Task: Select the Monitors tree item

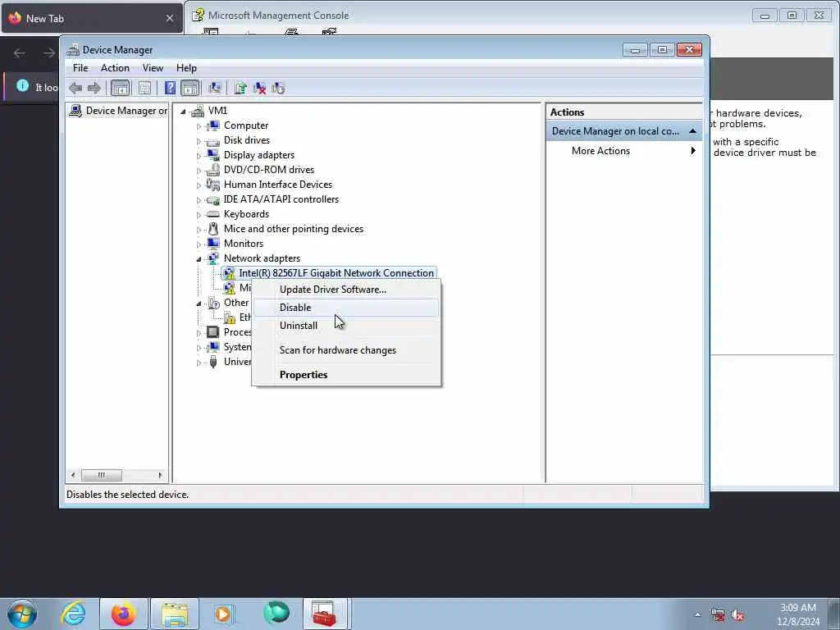Action: [x=243, y=243]
